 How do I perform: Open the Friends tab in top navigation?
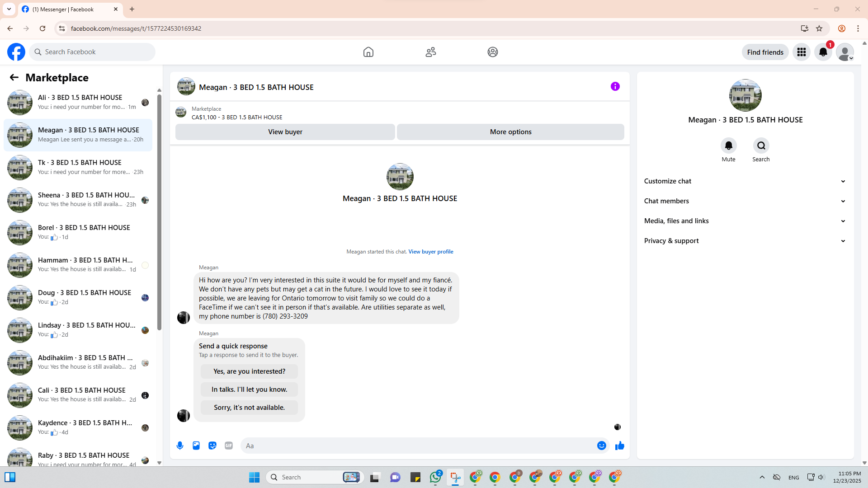(430, 52)
